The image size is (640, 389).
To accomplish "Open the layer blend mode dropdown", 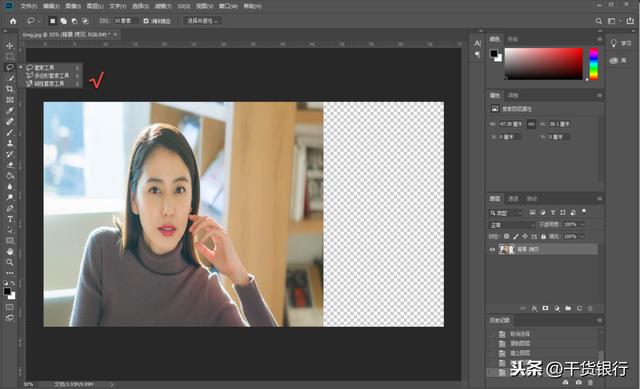I will pos(512,225).
